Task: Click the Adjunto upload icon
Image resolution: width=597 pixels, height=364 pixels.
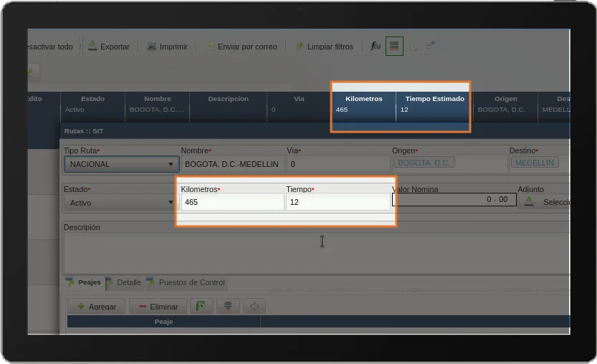Action: (529, 202)
